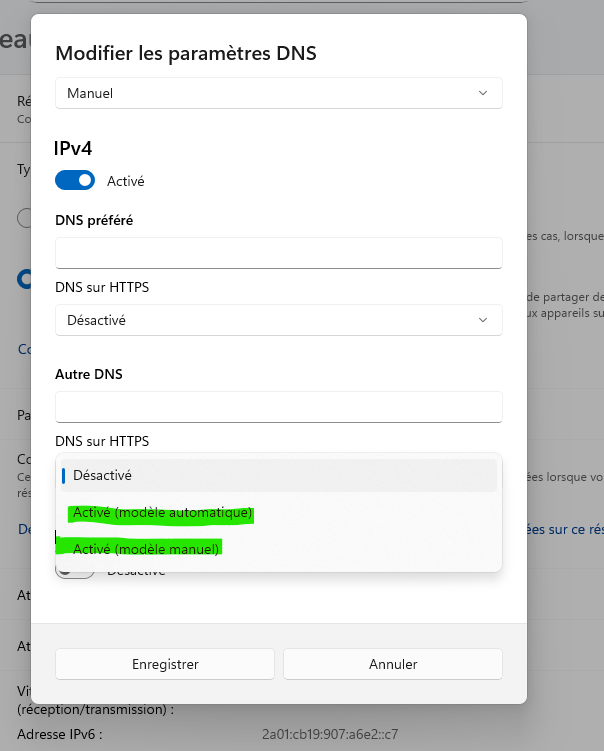
Task: Disable the IPv4 Activé toggle switch
Action: click(75, 181)
